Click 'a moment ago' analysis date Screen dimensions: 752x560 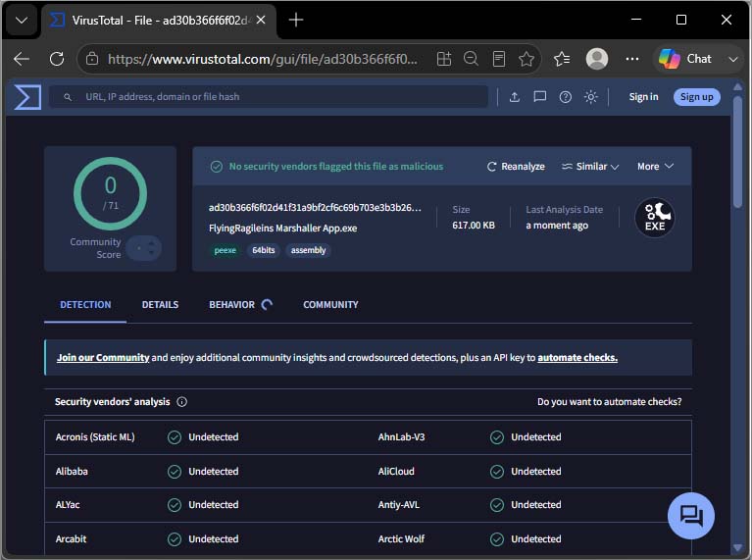coord(557,226)
